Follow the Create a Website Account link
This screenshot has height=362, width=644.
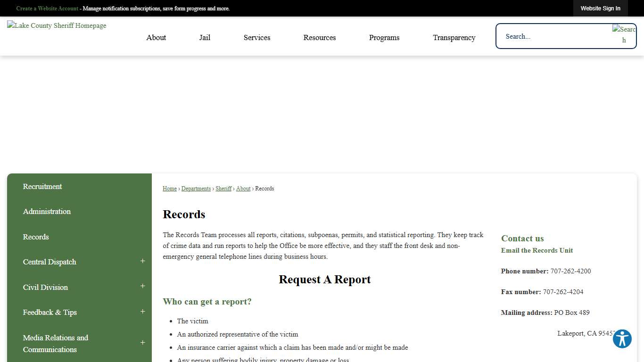pos(47,8)
